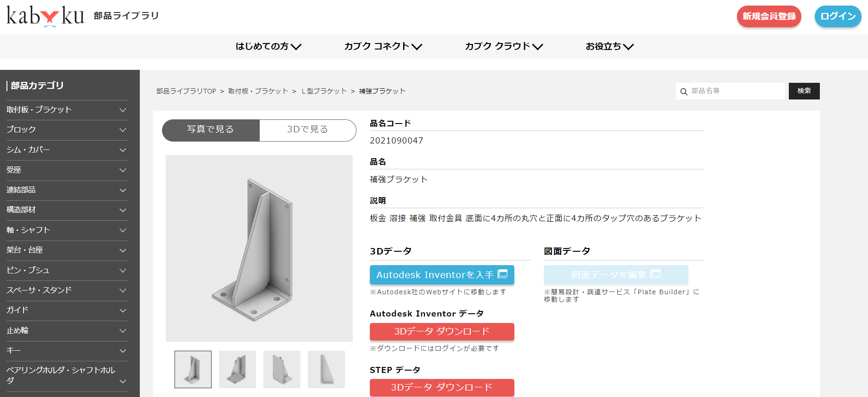Select the fourth bracket side-view thumbnail

326,369
